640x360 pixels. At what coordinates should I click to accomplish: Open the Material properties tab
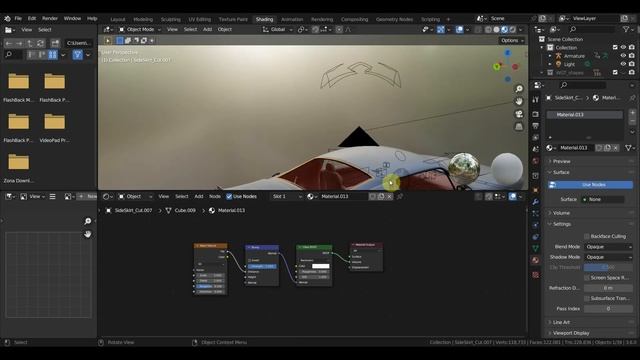pos(536,260)
